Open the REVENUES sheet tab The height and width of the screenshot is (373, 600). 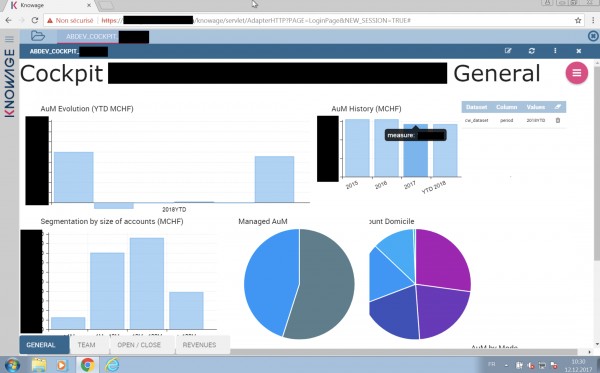click(199, 345)
